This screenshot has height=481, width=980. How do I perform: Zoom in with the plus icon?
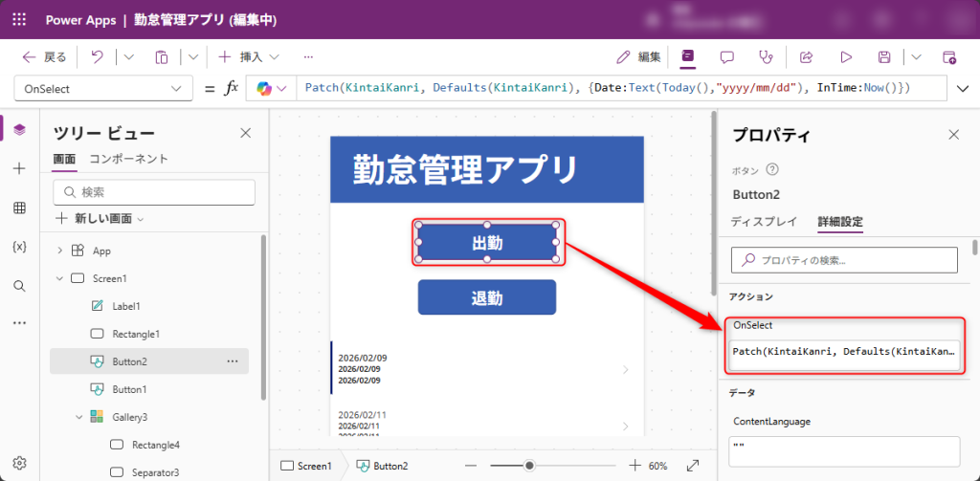coord(635,466)
